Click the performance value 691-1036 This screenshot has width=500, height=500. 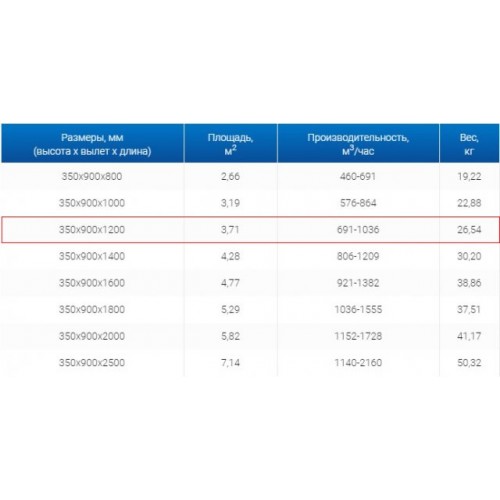[358, 230]
